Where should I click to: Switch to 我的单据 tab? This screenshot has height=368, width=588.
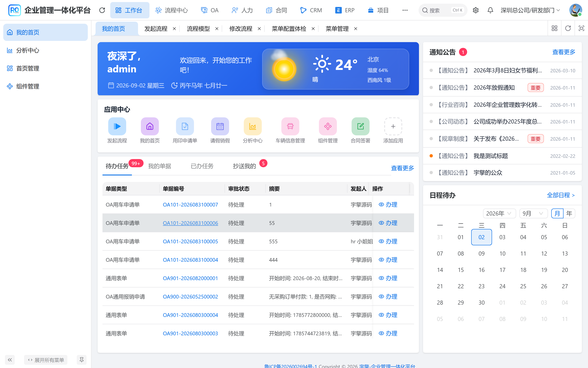(x=160, y=166)
